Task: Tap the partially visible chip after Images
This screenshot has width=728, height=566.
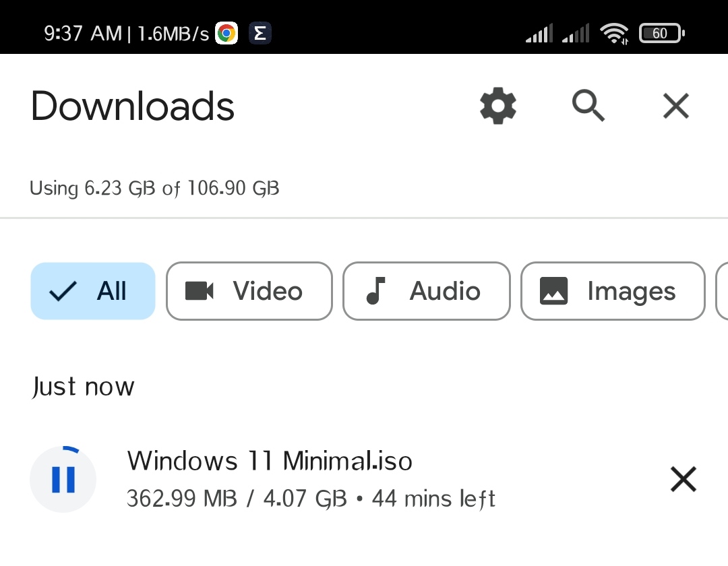Action: click(722, 291)
